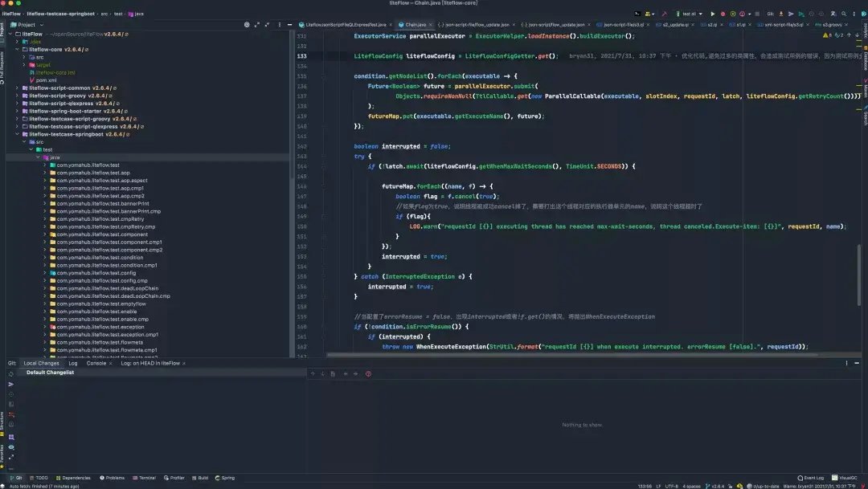Expand package com.yomahub.liteflow.test.aop
This screenshot has width=868, height=489.
coord(45,173)
